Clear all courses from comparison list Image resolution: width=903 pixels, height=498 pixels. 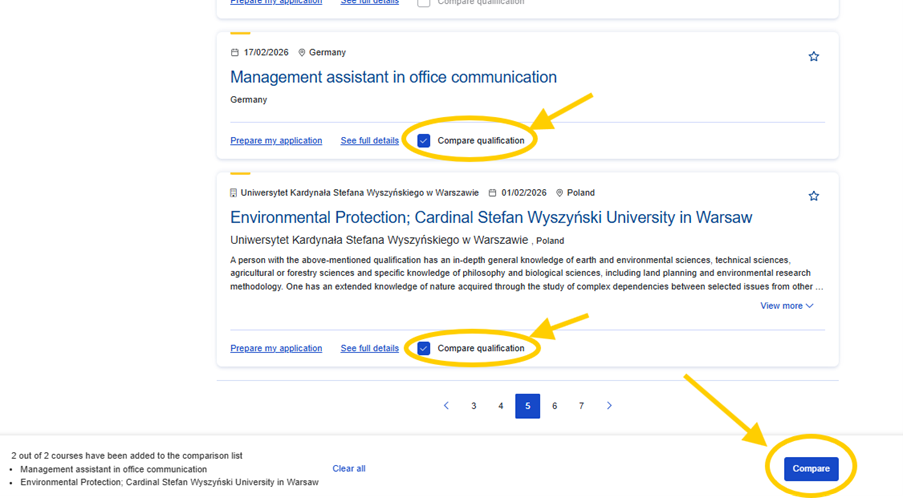[x=349, y=468]
